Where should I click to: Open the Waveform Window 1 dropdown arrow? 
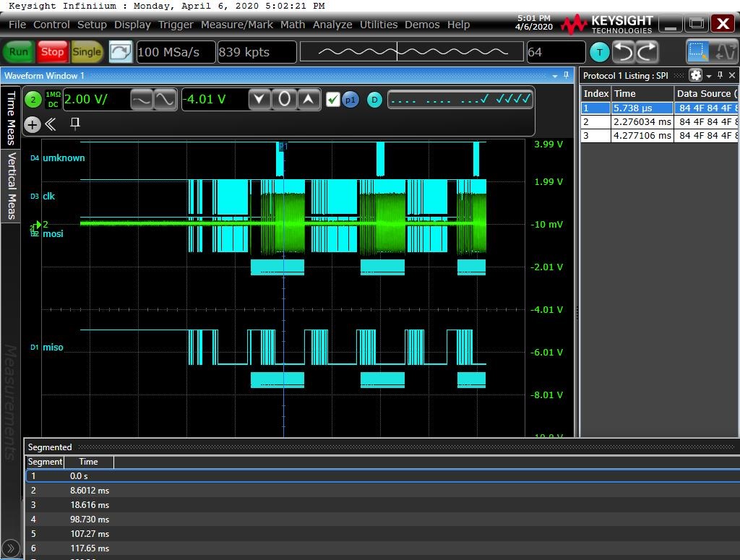coord(555,76)
